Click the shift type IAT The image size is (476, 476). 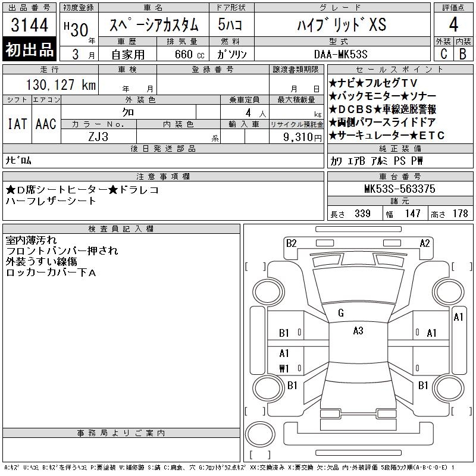pyautogui.click(x=17, y=124)
